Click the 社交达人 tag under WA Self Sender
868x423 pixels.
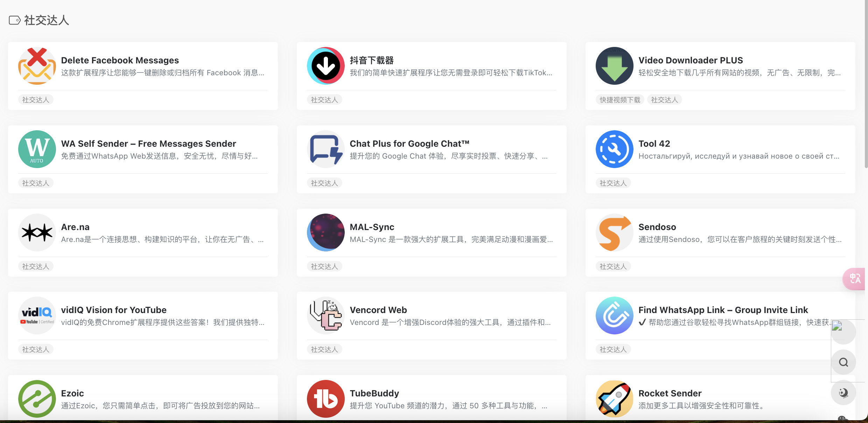coord(36,183)
